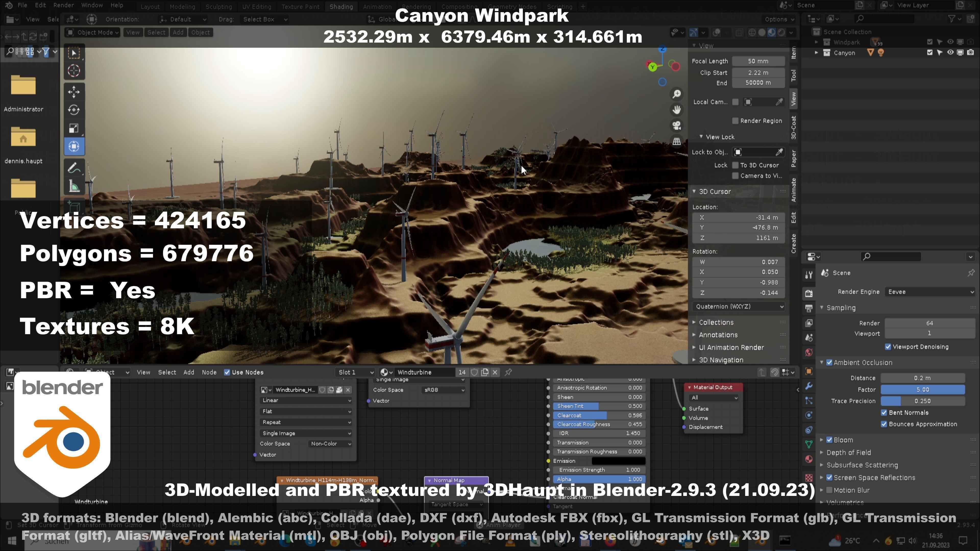
Task: Activate the Scale tool icon
Action: 74,128
